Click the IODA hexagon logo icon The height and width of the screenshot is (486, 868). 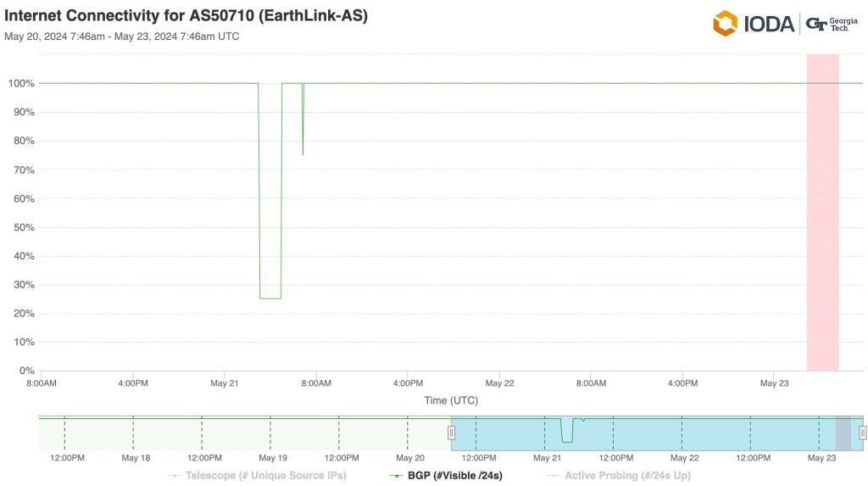tap(725, 23)
